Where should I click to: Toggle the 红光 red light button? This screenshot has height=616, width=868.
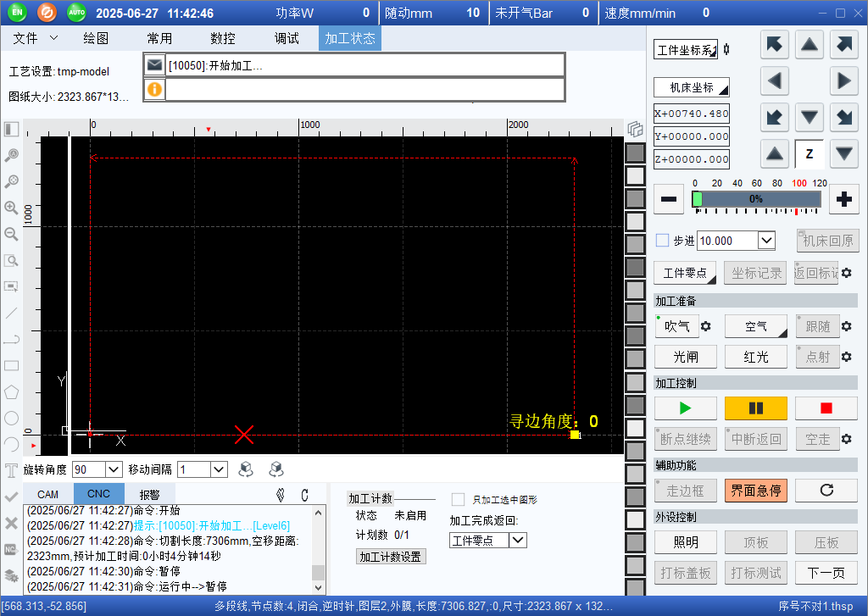(x=755, y=357)
